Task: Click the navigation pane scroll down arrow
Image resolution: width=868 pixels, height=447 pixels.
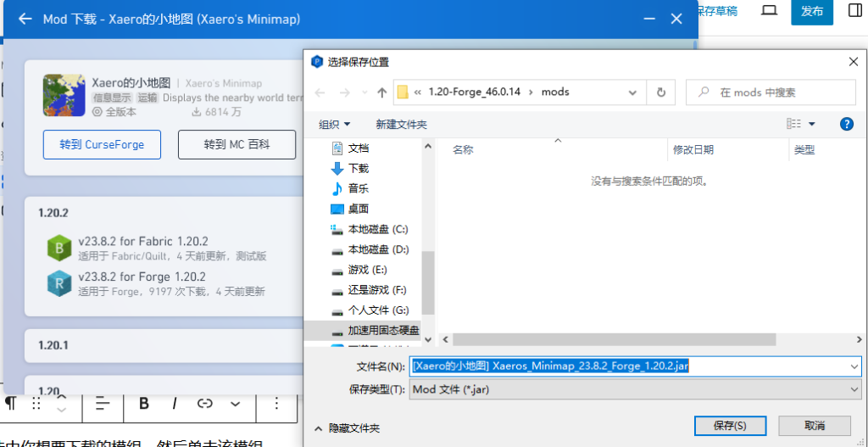Action: pyautogui.click(x=428, y=339)
